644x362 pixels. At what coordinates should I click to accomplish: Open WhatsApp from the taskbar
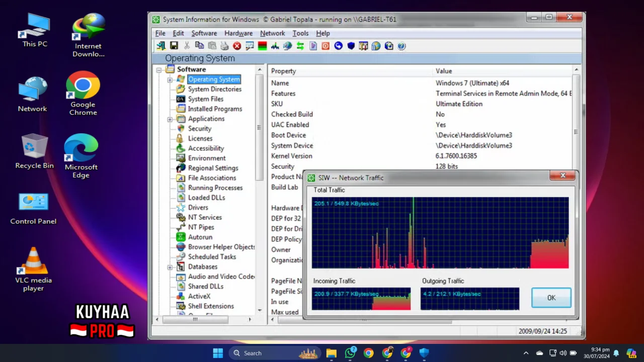point(350,353)
